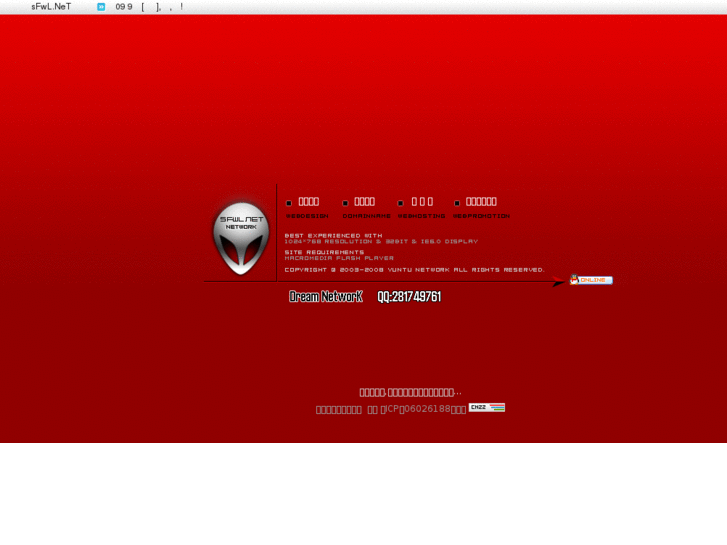Click the sFwL.NeT alien head logo

(x=241, y=238)
